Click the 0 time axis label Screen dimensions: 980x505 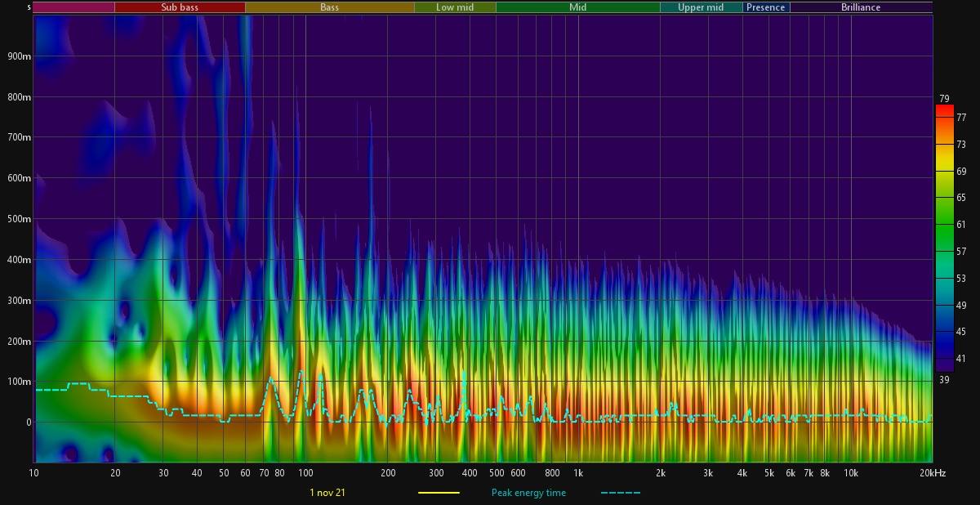point(28,422)
